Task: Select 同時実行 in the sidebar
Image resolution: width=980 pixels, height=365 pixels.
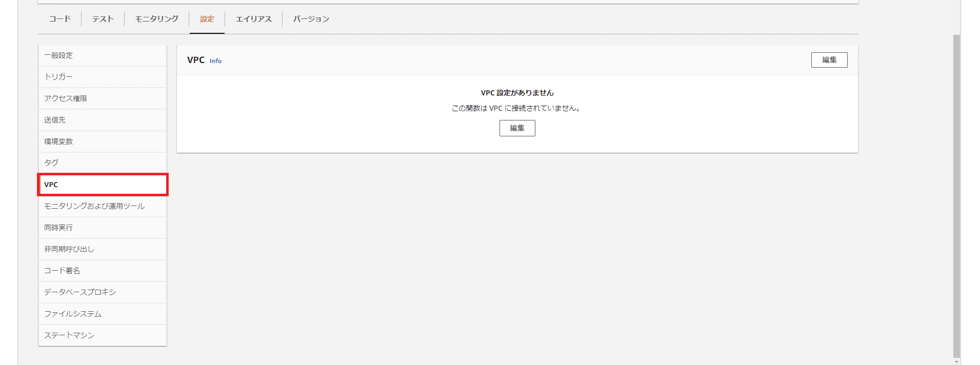Action: coord(103,228)
